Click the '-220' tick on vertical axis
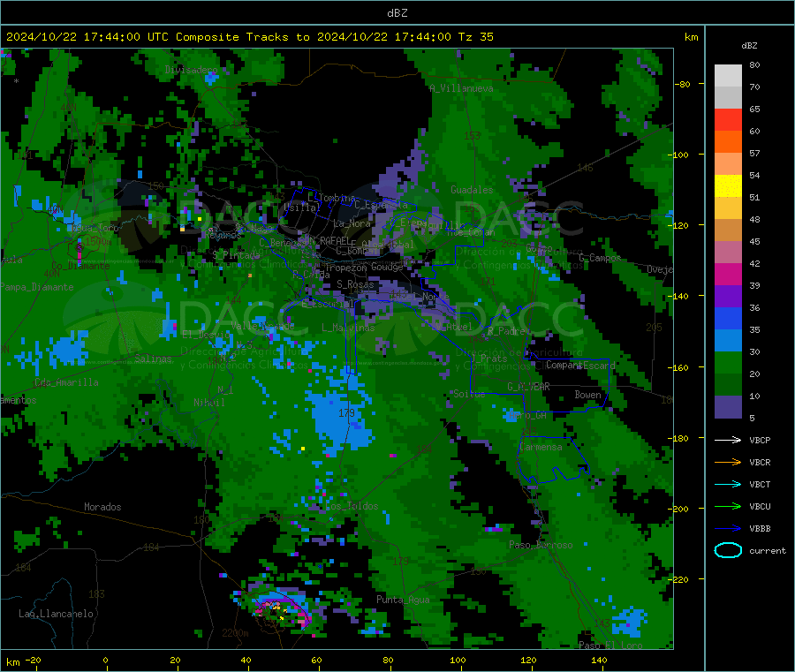 680,579
